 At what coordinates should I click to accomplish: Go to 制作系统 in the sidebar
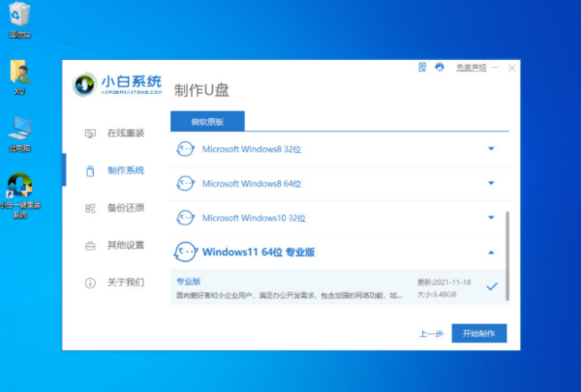pyautogui.click(x=126, y=170)
